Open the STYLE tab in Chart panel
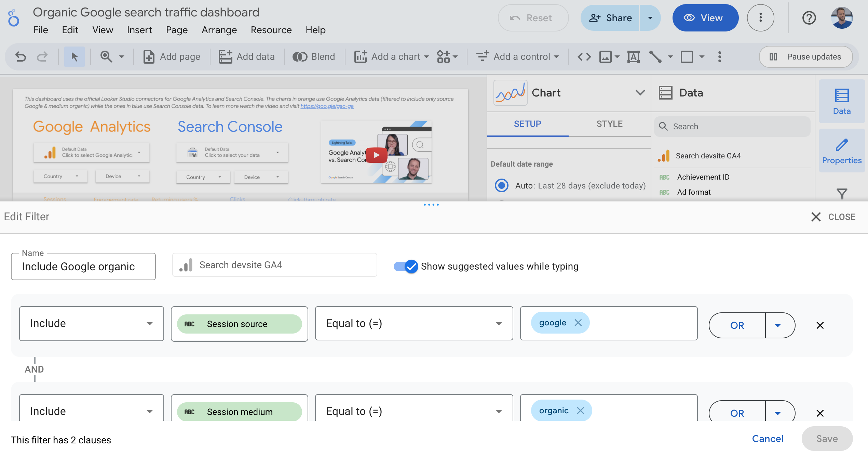This screenshot has height=455, width=868. 609,123
